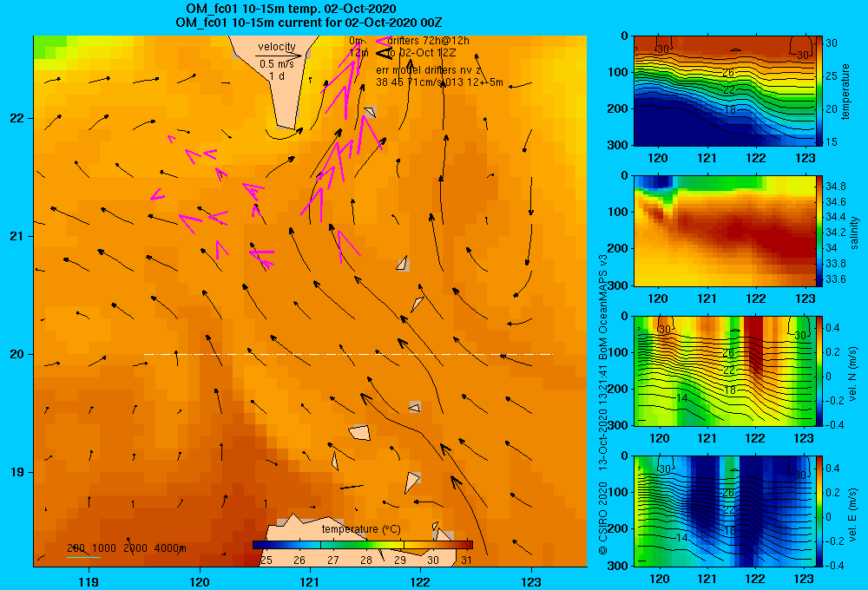Click longitude label 119 below the main map
This screenshot has width=868, height=590.
[x=89, y=581]
